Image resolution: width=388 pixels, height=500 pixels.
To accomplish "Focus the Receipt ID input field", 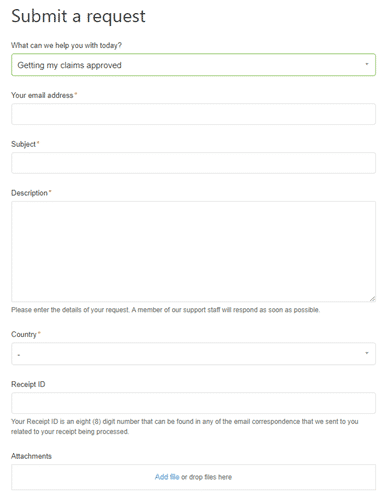I will click(193, 403).
